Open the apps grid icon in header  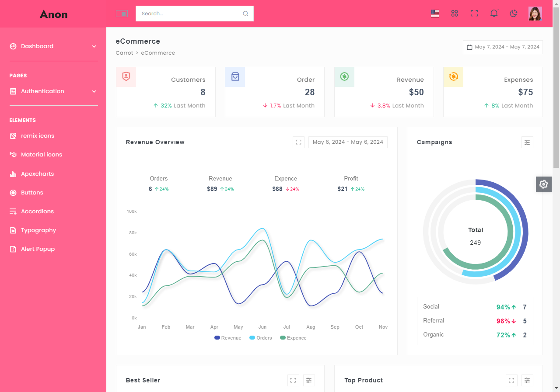tap(455, 14)
